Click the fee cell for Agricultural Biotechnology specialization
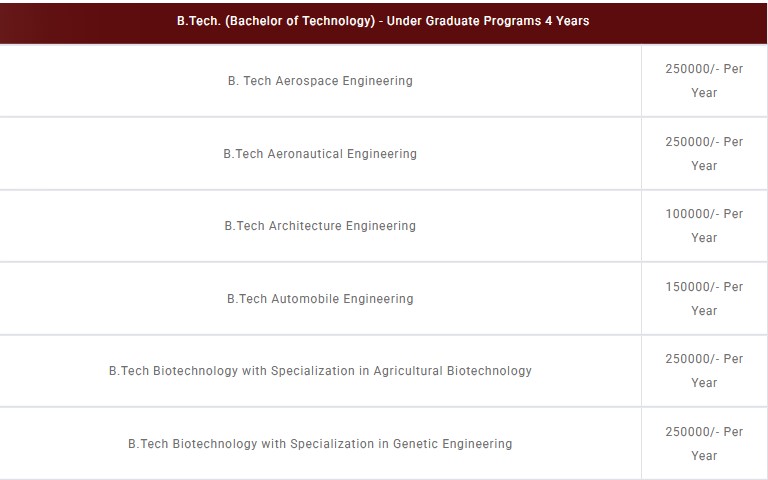This screenshot has height=480, width=768. [x=704, y=371]
